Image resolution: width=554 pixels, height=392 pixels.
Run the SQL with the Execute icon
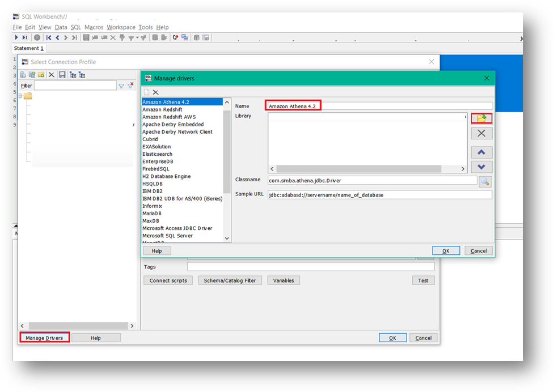tap(16, 37)
